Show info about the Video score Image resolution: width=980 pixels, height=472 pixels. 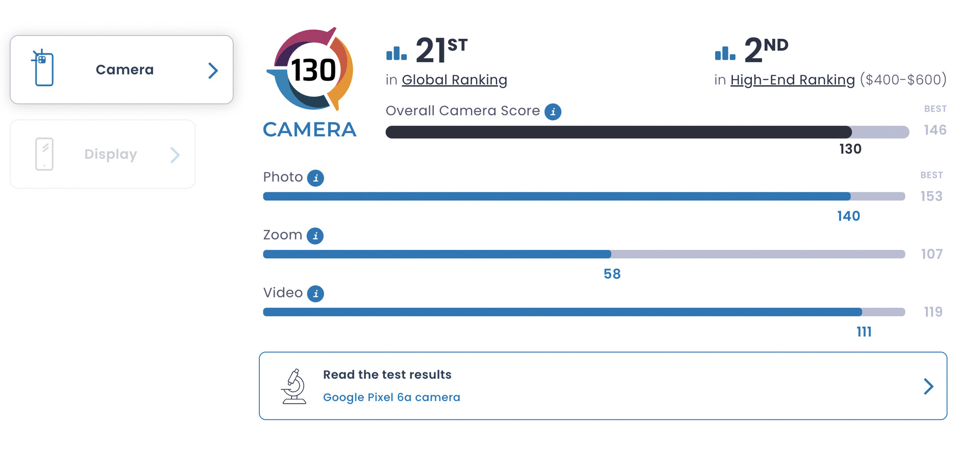click(315, 294)
